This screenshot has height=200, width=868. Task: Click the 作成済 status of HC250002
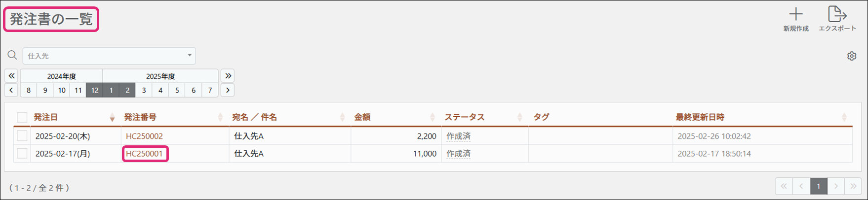[x=458, y=136]
